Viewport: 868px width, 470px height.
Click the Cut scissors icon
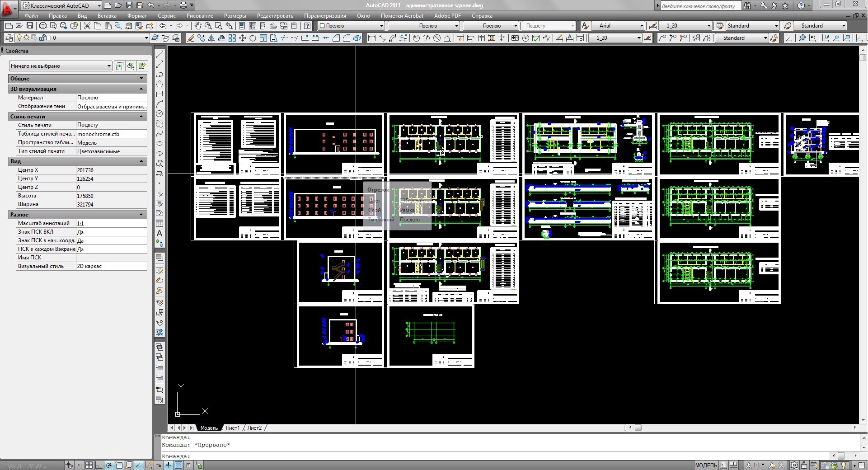(87, 26)
